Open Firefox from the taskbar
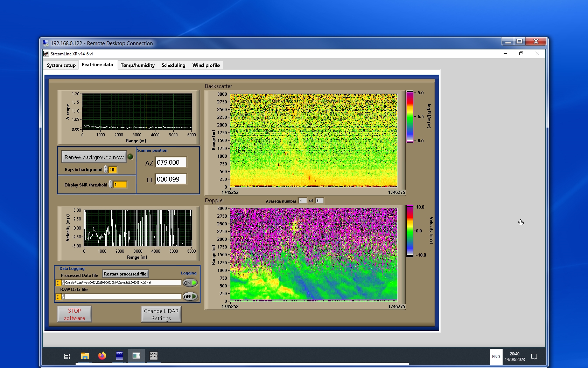The width and height of the screenshot is (588, 368). click(x=102, y=356)
